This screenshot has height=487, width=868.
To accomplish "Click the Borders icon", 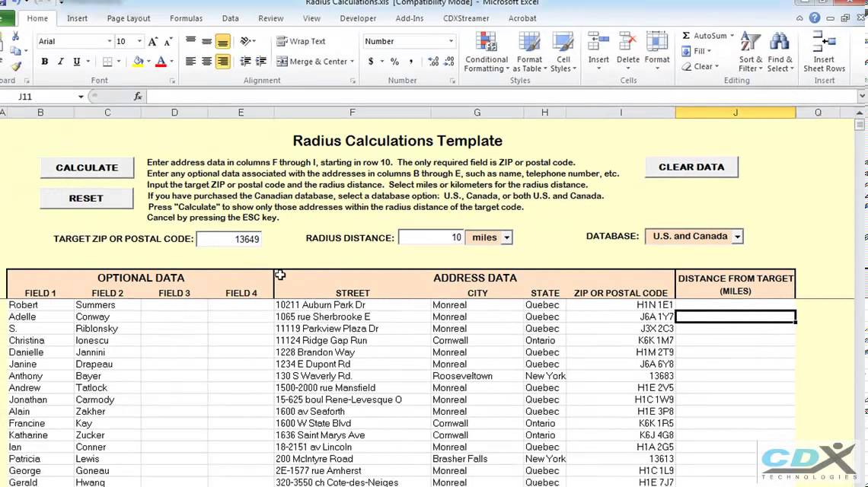I will click(107, 62).
